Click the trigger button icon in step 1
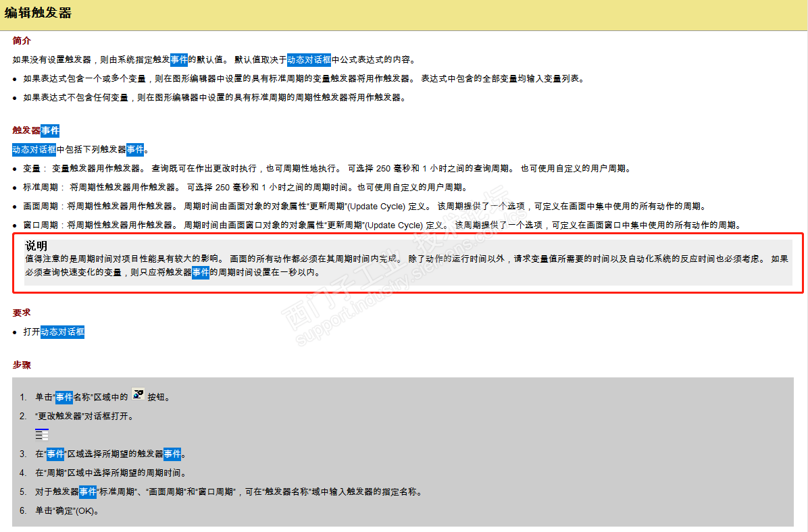This screenshot has height=532, width=808. point(138,395)
